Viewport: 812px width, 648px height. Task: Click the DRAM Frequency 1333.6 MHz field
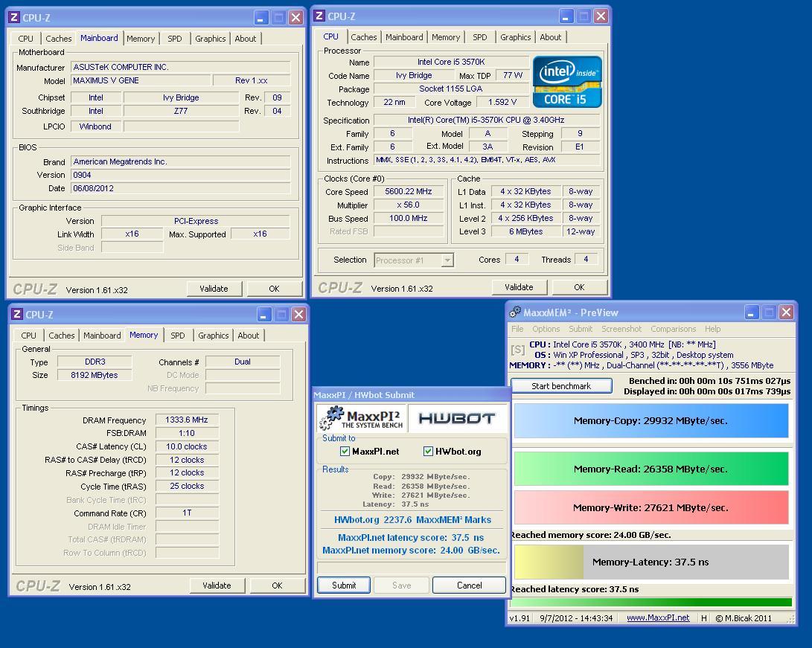pyautogui.click(x=186, y=420)
